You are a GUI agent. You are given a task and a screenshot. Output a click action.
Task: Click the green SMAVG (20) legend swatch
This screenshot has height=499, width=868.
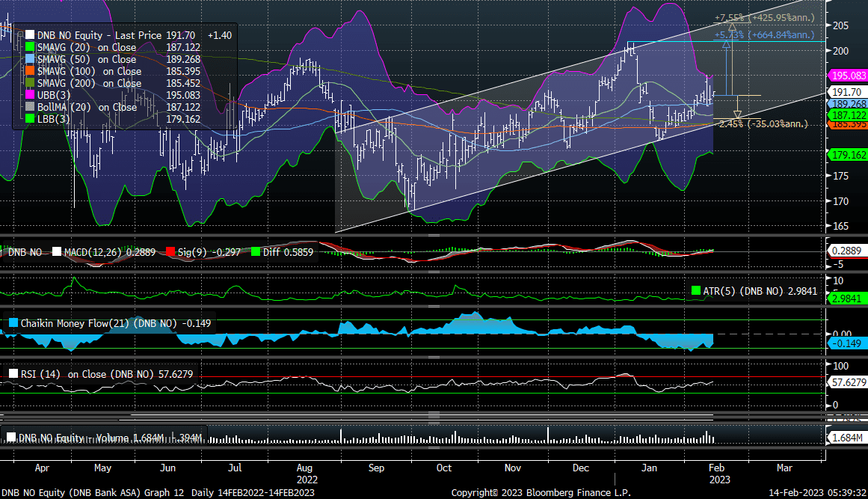coord(30,48)
